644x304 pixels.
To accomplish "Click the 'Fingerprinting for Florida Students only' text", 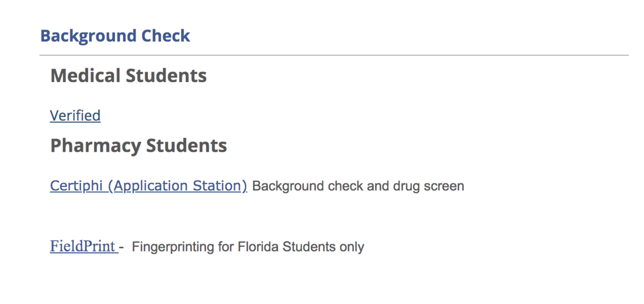I will click(248, 247).
